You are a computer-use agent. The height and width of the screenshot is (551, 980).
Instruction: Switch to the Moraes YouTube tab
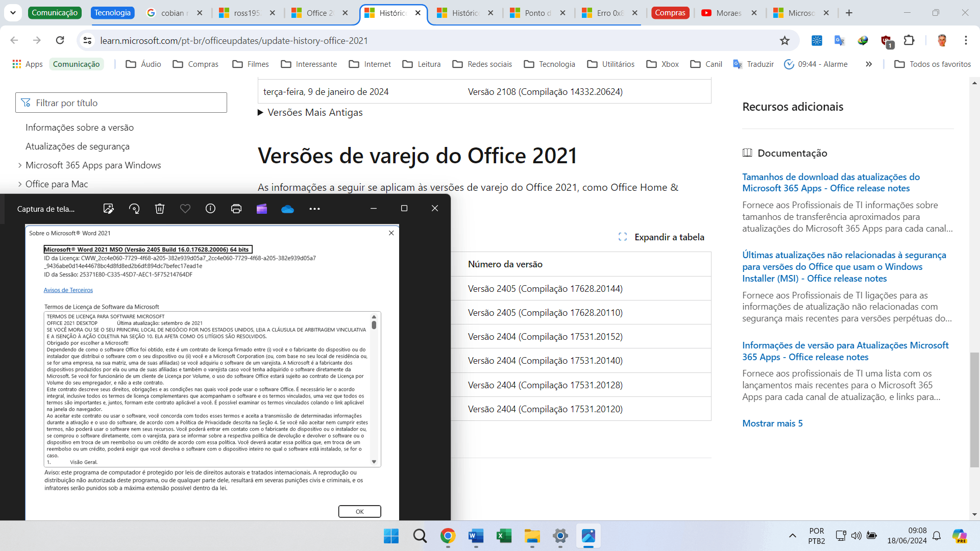tap(729, 13)
